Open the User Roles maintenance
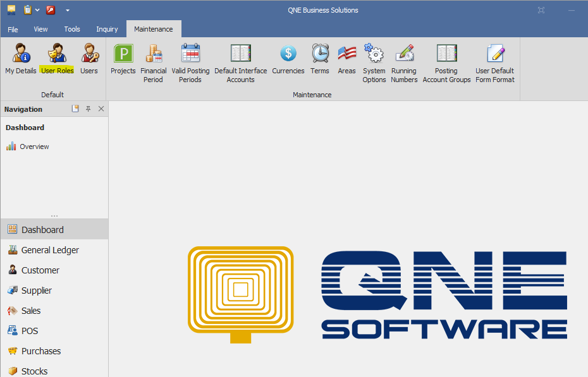Viewport: 588px width, 377px height. (x=58, y=59)
